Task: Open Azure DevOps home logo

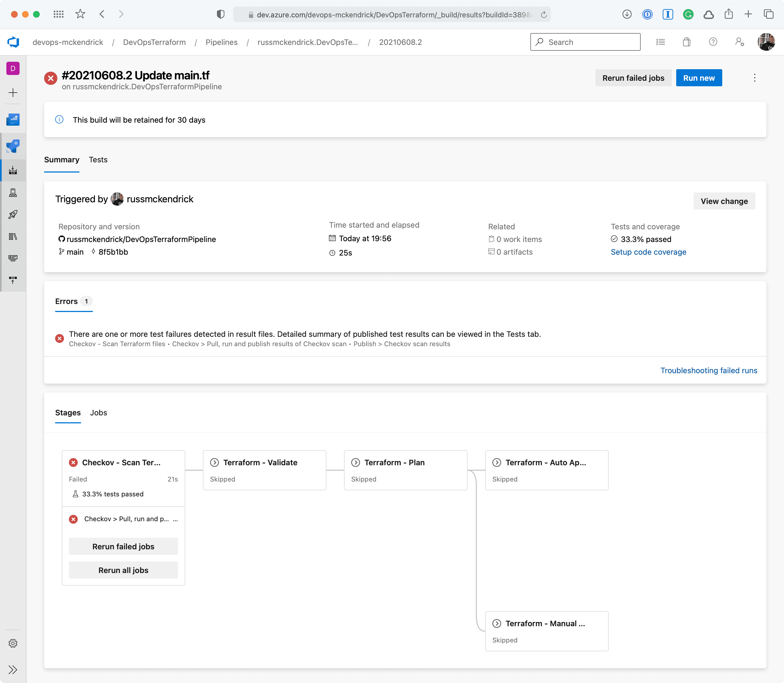Action: 13,42
